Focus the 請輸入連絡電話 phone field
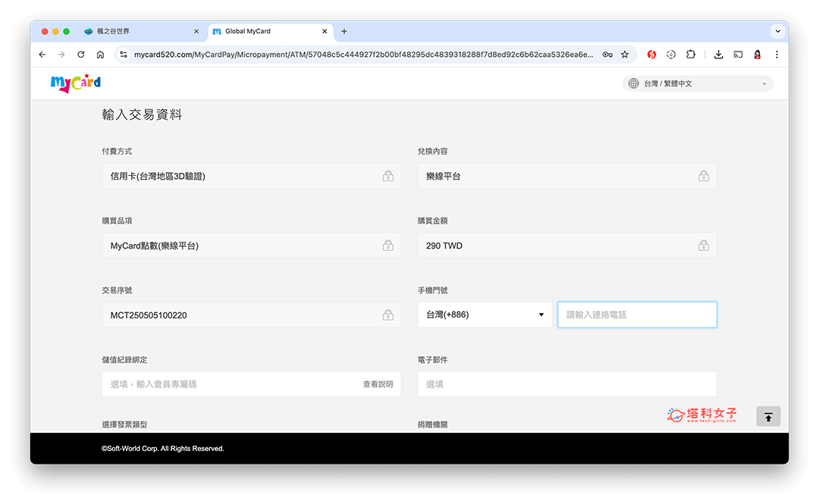The width and height of the screenshot is (819, 504). click(x=637, y=315)
